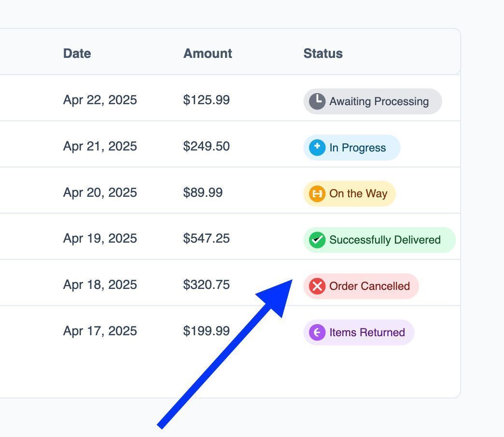Click the orange icon in On the Way
This screenshot has width=504, height=437.
pos(317,193)
